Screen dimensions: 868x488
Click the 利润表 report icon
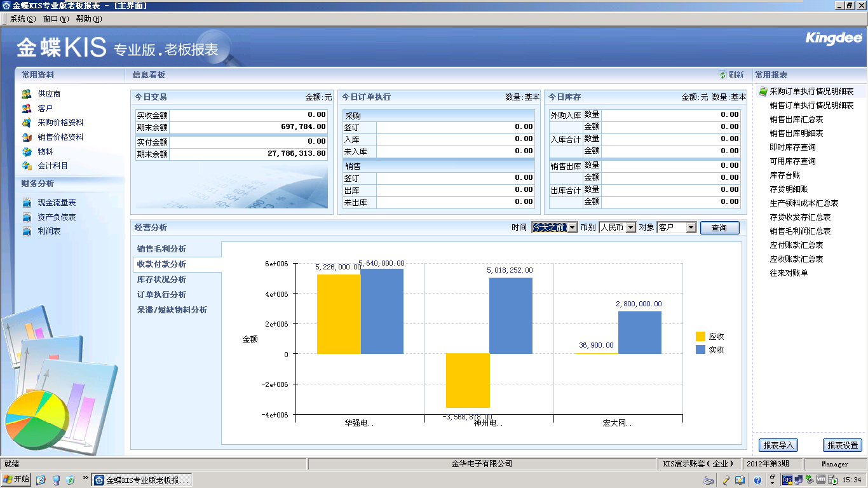(27, 231)
